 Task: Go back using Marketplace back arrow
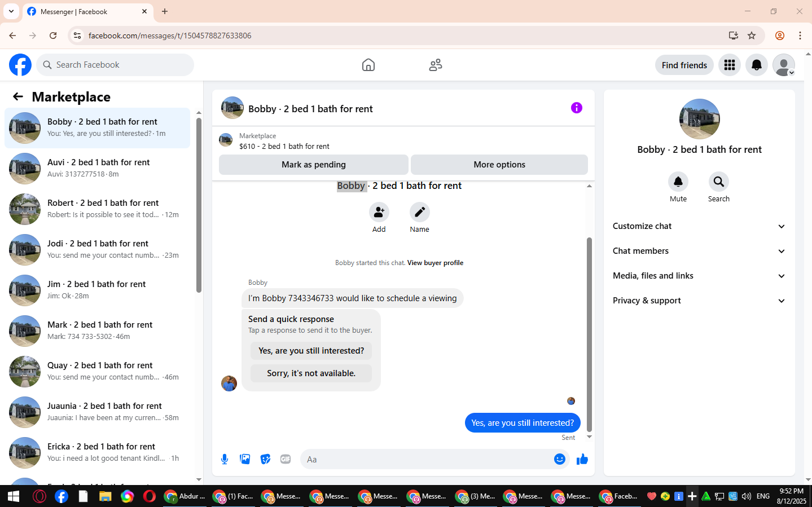pos(18,96)
